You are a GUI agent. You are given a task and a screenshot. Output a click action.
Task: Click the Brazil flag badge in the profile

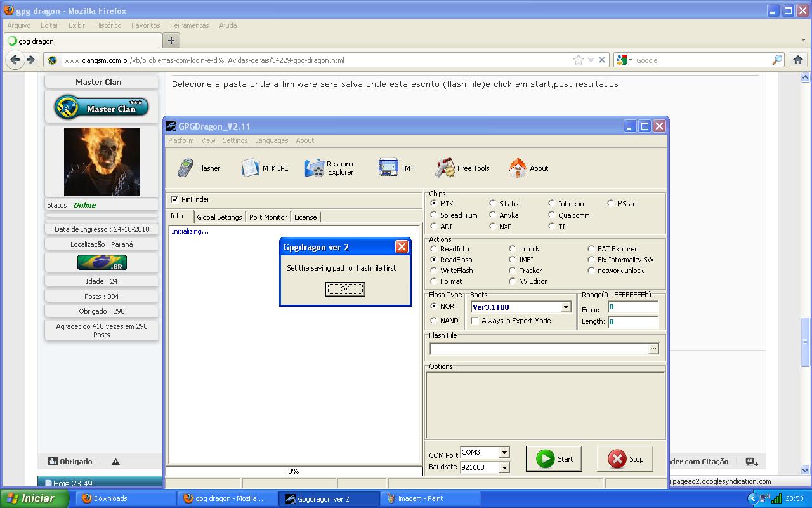click(x=101, y=262)
